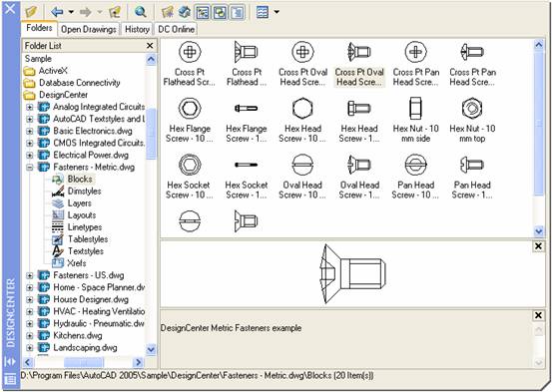Screen dimensions: 552x392
Task: Collapse the Fasteners - Metric.dwg node
Action: tap(30, 168)
